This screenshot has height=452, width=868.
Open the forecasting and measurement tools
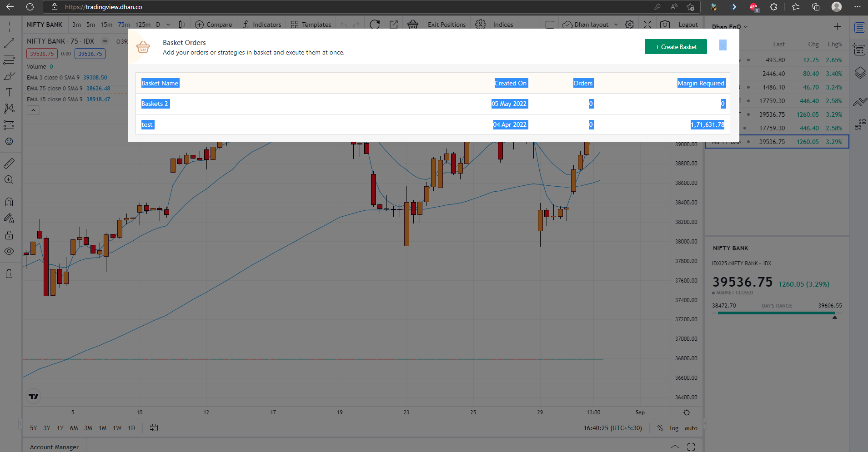(9, 125)
